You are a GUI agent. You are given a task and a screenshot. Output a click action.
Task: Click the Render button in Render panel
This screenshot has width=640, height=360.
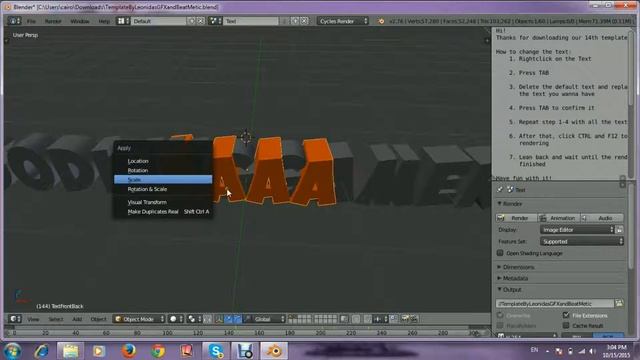[x=516, y=218]
